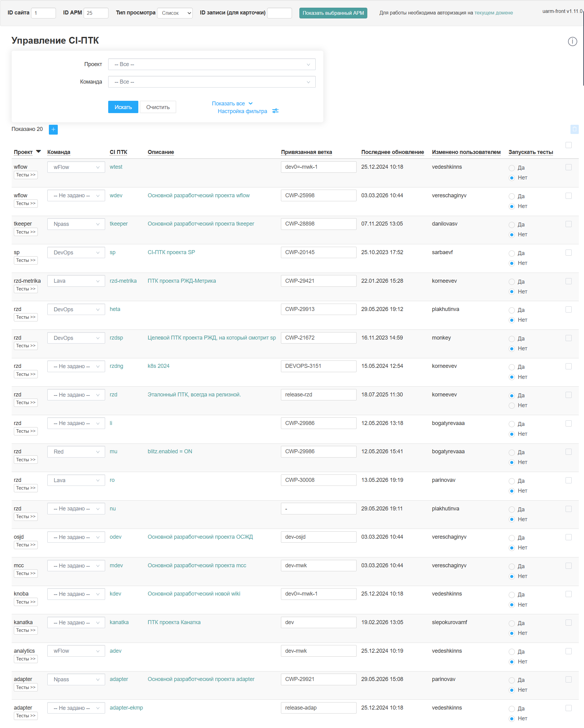Expand the Показать все chevron
Image resolution: width=584 pixels, height=728 pixels.
pyautogui.click(x=251, y=104)
